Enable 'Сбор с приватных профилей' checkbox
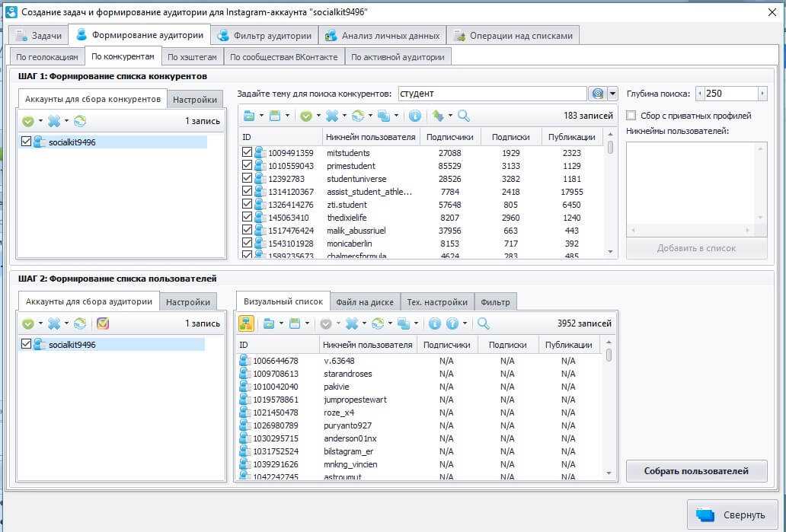Image resolution: width=786 pixels, height=532 pixels. 631,116
